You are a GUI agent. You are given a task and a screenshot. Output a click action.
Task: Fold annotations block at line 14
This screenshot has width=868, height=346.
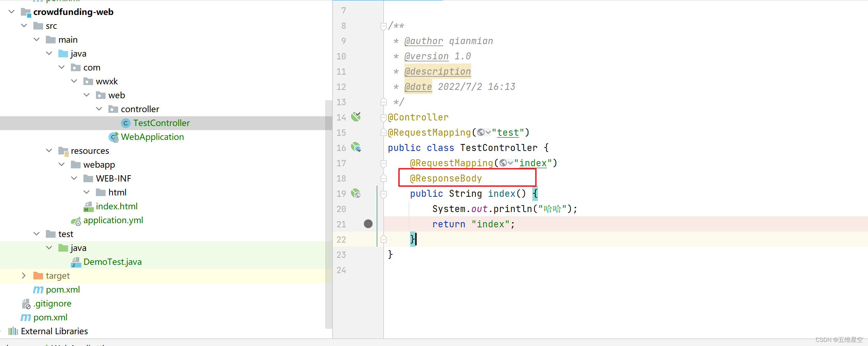coord(384,118)
